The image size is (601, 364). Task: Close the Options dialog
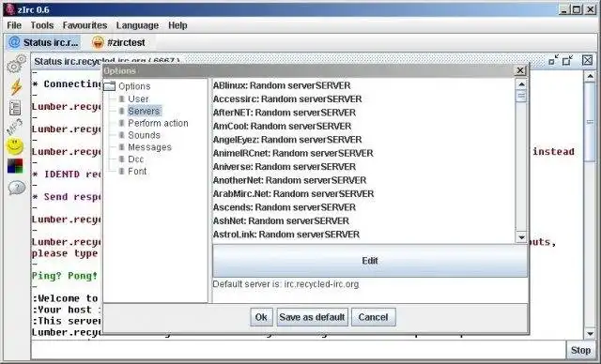coord(519,70)
